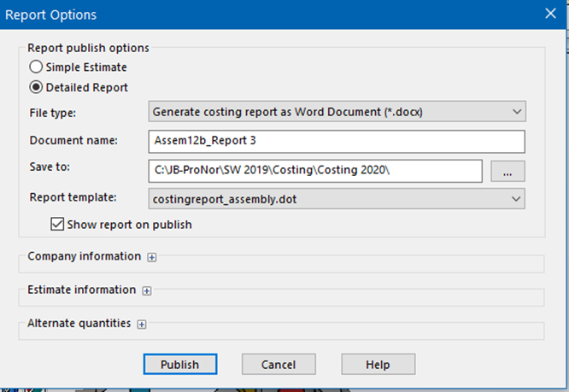Expand the Company information section
Viewport: 569px width, 392px height.
click(x=152, y=257)
